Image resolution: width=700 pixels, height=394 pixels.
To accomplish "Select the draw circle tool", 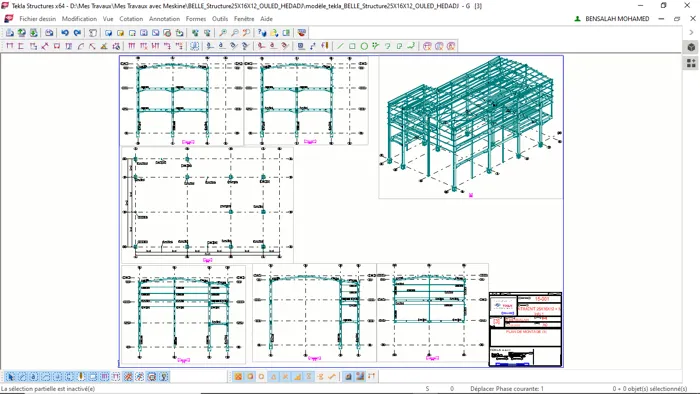I will click(x=364, y=46).
